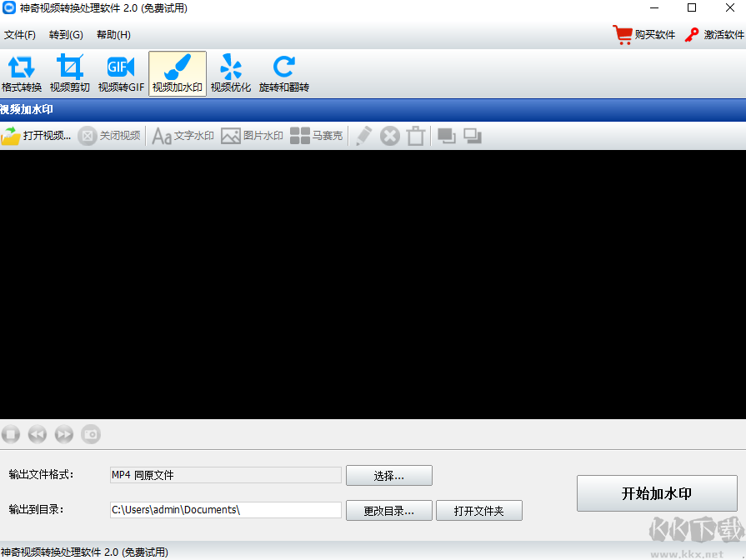This screenshot has height=560, width=746.
Task: Open output folder via 打开文件夹
Action: (x=479, y=510)
